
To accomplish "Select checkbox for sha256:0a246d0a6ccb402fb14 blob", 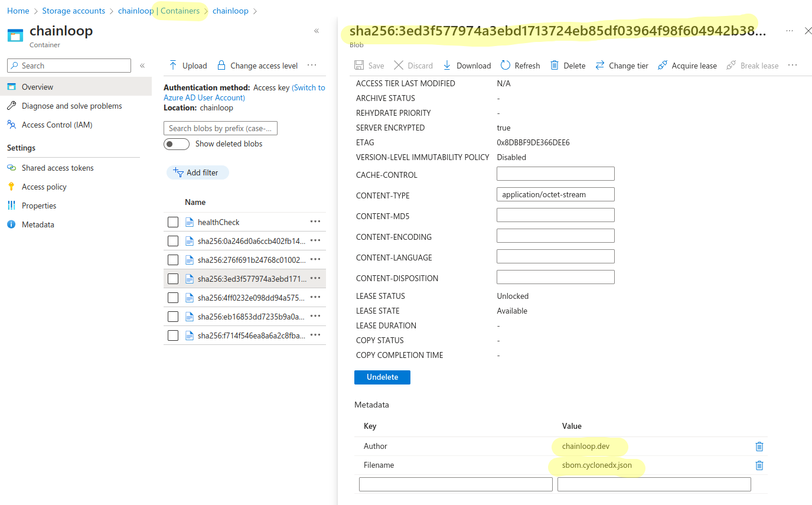I will pyautogui.click(x=173, y=241).
